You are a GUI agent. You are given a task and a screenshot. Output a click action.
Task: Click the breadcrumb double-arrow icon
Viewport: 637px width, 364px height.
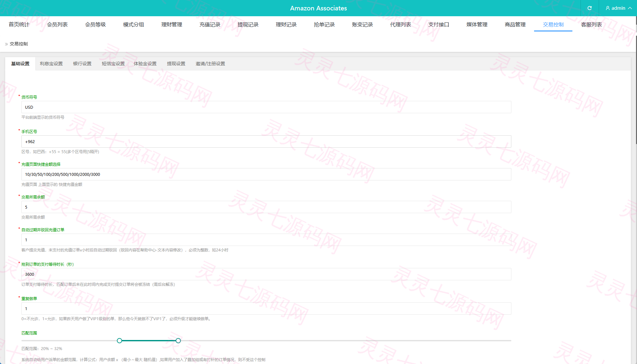pyautogui.click(x=6, y=44)
